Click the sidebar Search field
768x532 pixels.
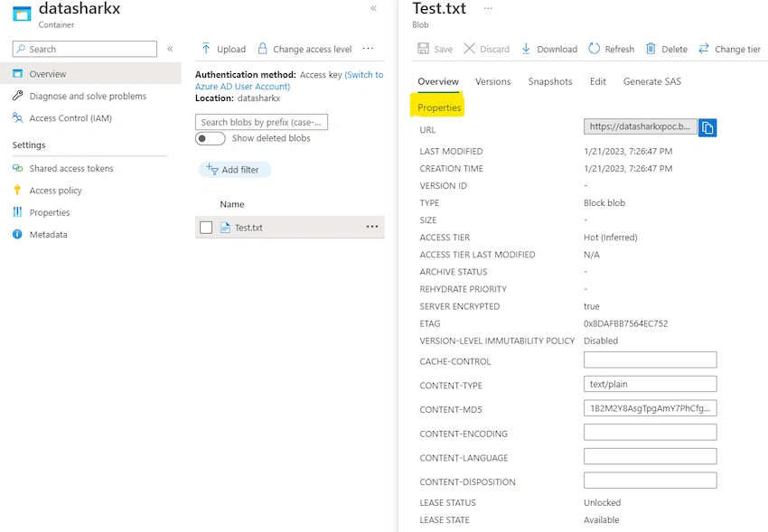tap(85, 49)
